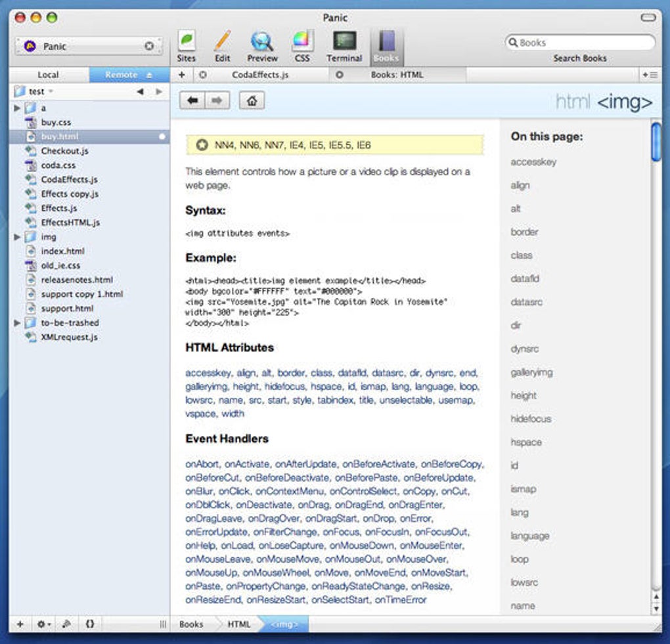Select coda.css file
This screenshot has height=644, width=670.
[89, 165]
